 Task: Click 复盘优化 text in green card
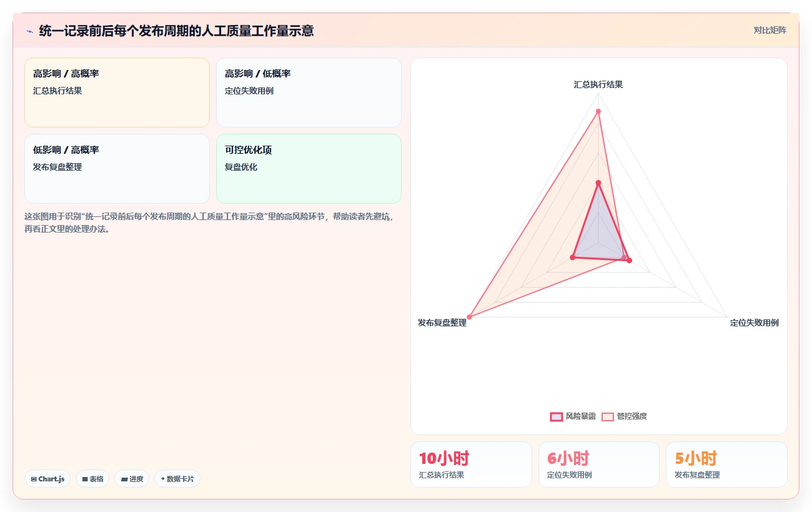[241, 167]
